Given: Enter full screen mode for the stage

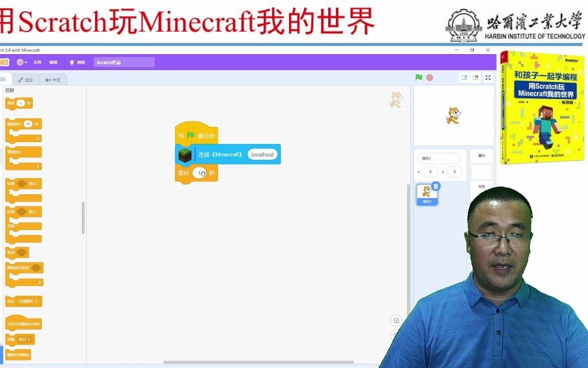Looking at the screenshot, I should click(x=488, y=77).
